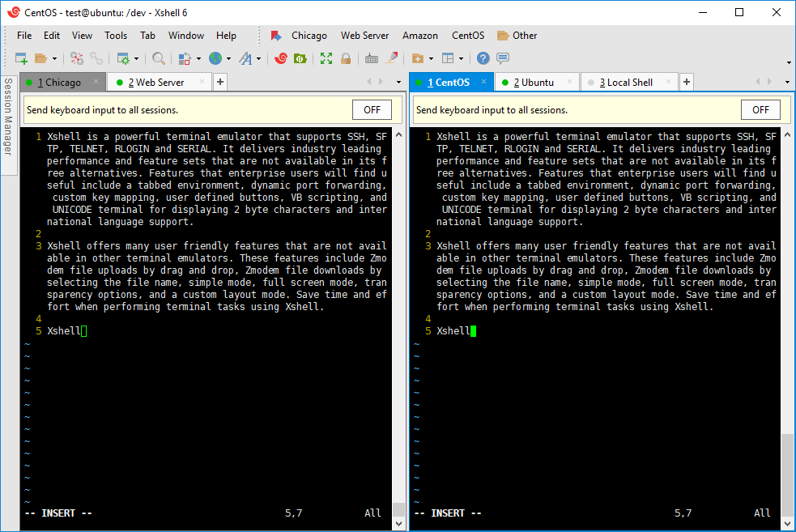
Task: Click the Find magnifier icon
Action: coord(159,58)
